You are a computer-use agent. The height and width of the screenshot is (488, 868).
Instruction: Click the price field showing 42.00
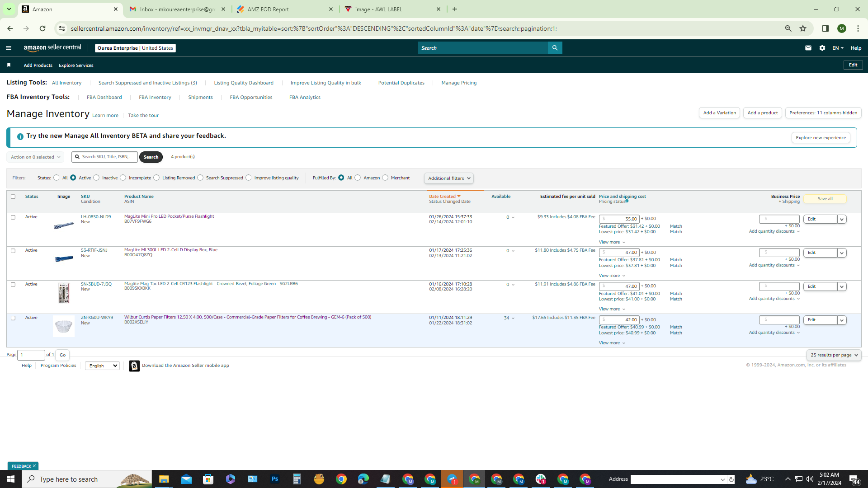click(x=619, y=320)
